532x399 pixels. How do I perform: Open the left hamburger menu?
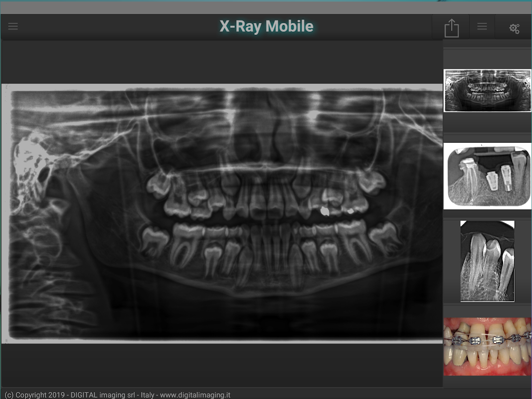pyautogui.click(x=13, y=26)
